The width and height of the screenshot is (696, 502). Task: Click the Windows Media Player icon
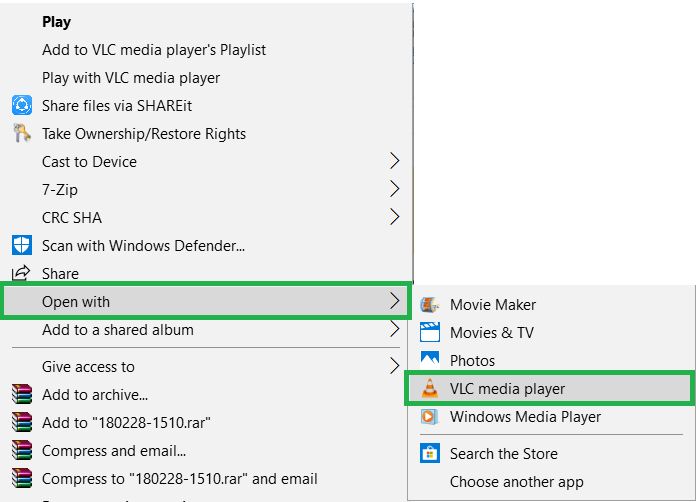tap(429, 416)
